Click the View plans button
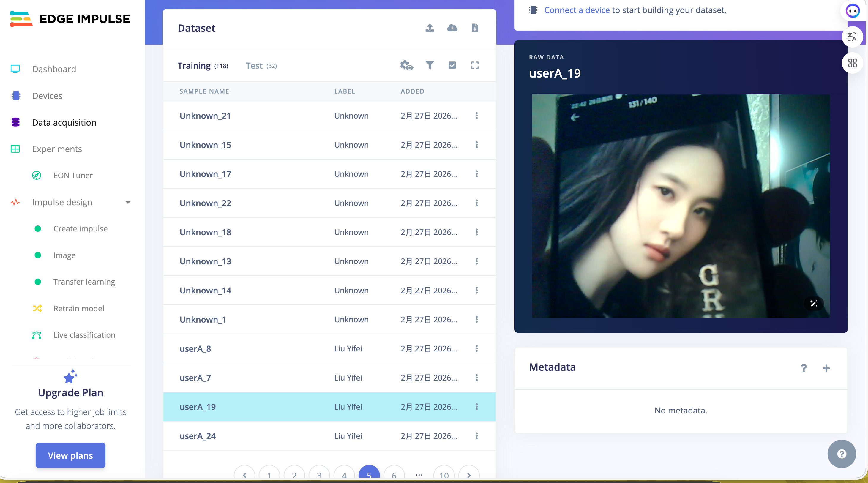The height and width of the screenshot is (483, 868). 70,455
